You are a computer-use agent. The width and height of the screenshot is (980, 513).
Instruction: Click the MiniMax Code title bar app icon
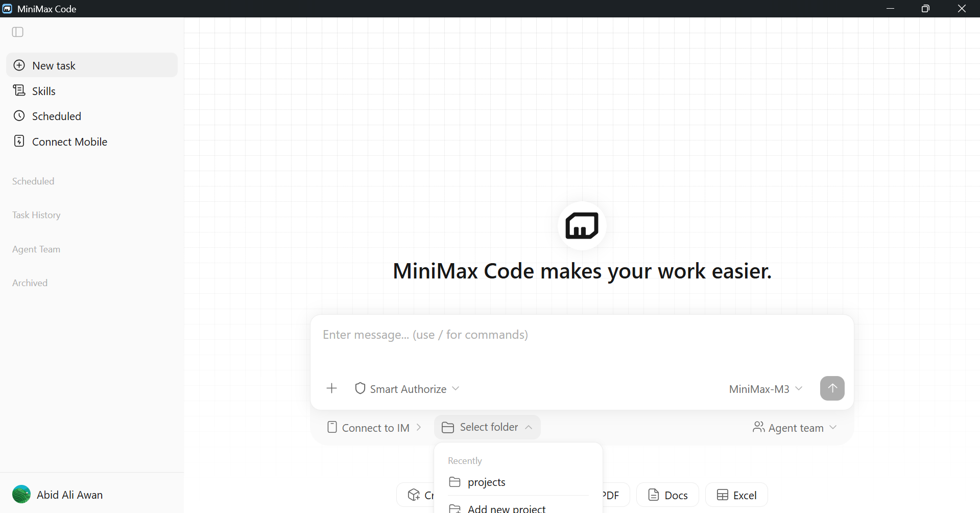coord(7,9)
